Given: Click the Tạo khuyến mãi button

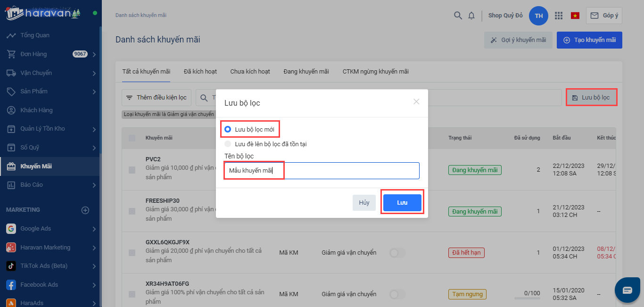Looking at the screenshot, I should (x=589, y=40).
